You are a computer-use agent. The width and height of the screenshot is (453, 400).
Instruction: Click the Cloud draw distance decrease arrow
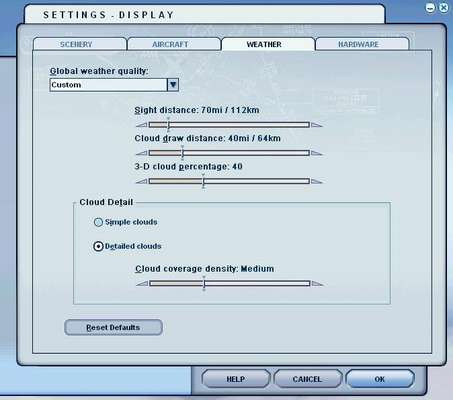coord(142,153)
